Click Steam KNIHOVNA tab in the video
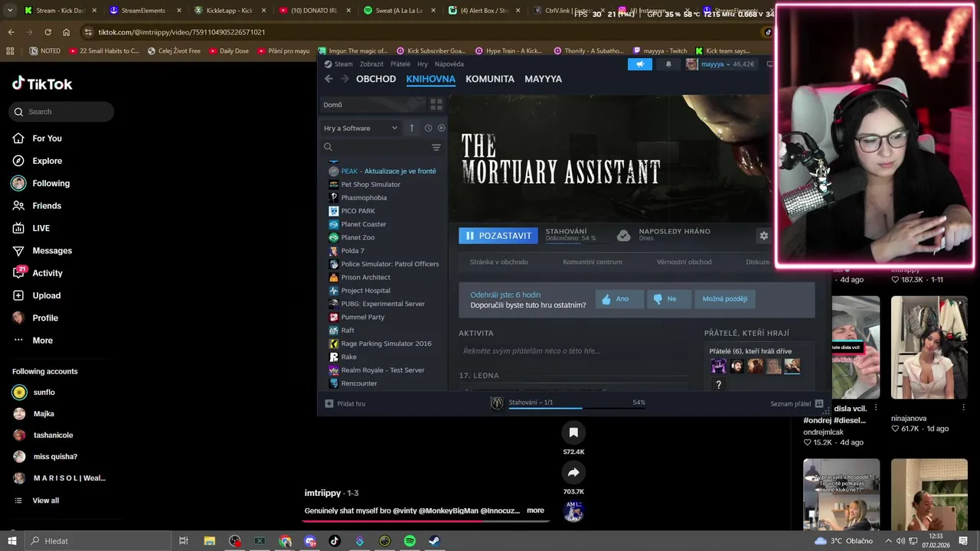Image resolution: width=980 pixels, height=551 pixels. [x=430, y=80]
